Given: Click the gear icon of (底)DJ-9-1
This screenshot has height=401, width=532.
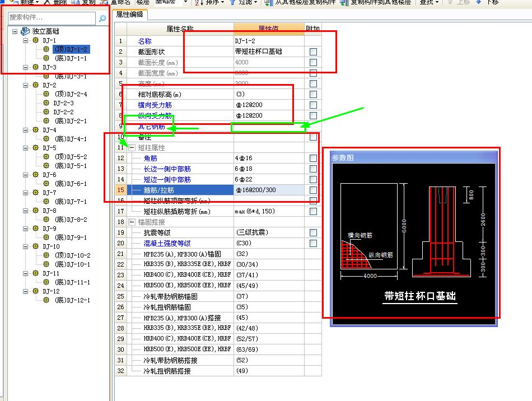Looking at the screenshot, I should (46, 237).
